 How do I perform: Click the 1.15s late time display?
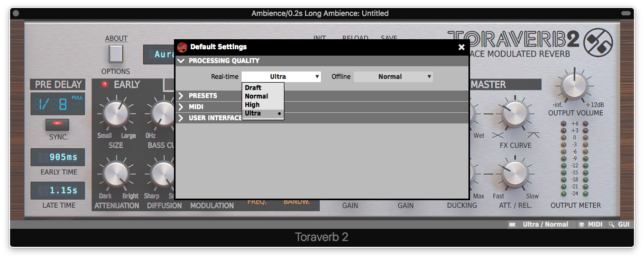click(x=58, y=191)
